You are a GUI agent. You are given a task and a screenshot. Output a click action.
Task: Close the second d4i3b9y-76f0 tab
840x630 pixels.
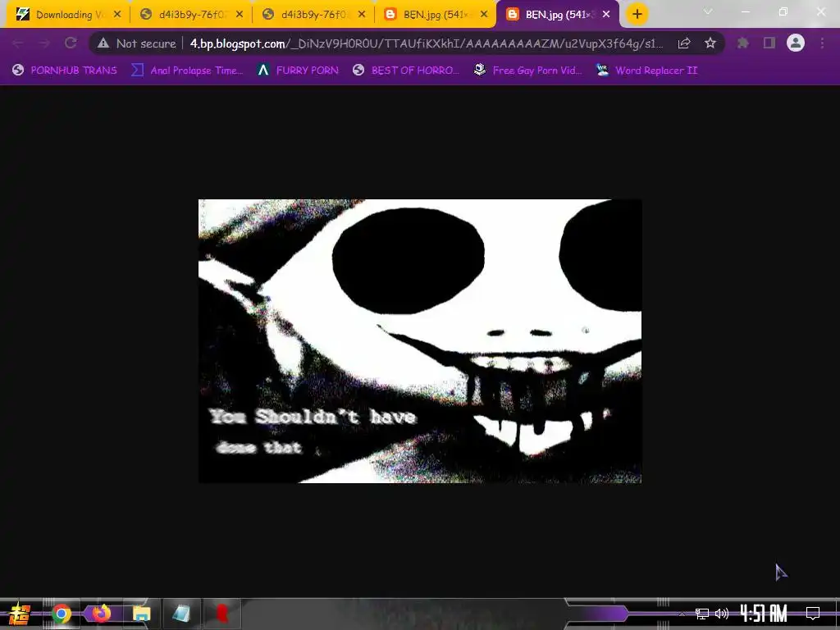pyautogui.click(x=362, y=15)
